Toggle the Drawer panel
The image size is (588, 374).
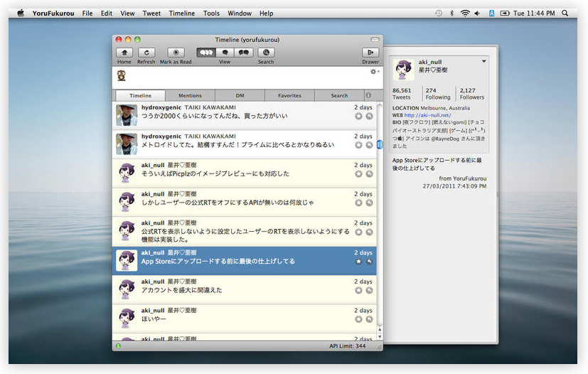pyautogui.click(x=370, y=53)
